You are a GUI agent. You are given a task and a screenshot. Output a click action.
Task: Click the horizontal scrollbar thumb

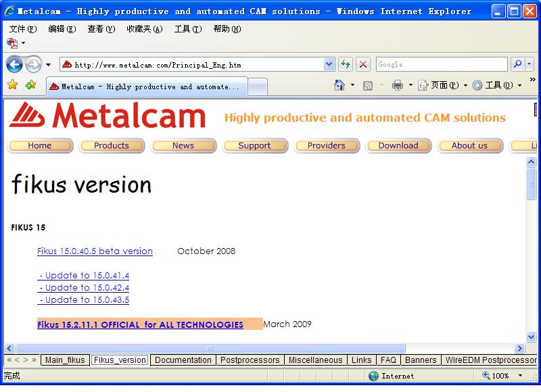(x=210, y=348)
